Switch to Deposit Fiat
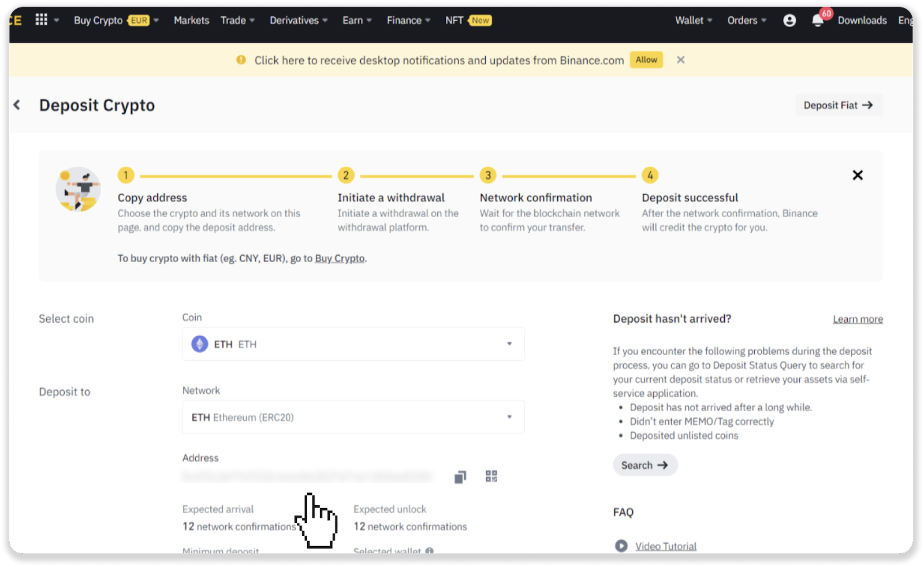Viewport: 924px width, 567px height. click(838, 105)
